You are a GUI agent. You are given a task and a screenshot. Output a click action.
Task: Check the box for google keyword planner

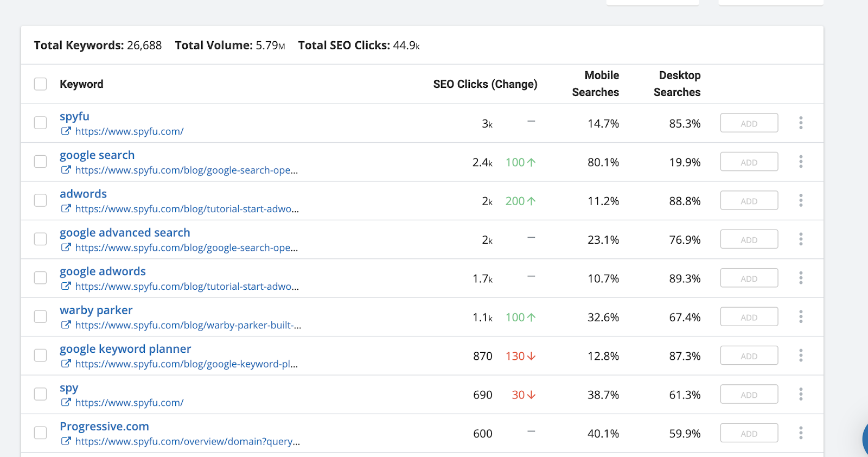pyautogui.click(x=40, y=356)
